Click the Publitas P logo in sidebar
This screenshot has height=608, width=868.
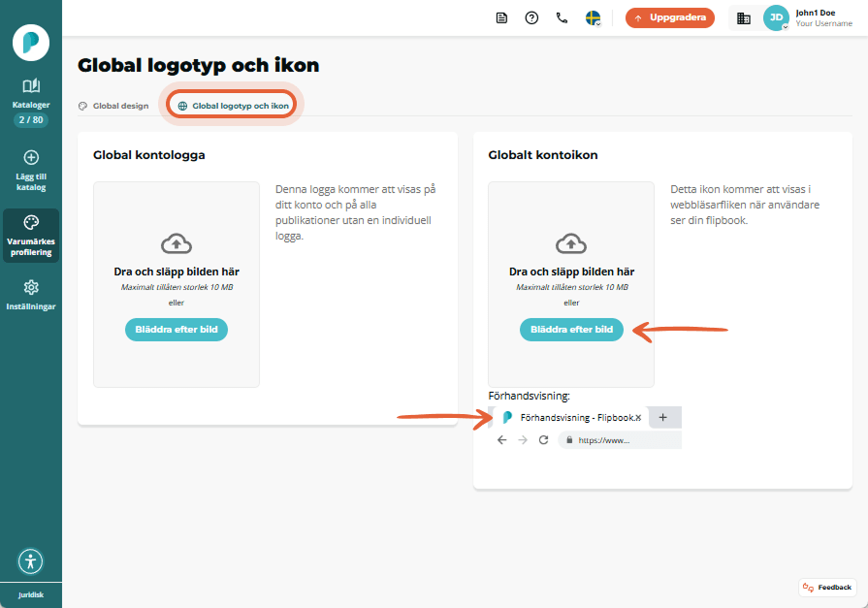click(31, 43)
